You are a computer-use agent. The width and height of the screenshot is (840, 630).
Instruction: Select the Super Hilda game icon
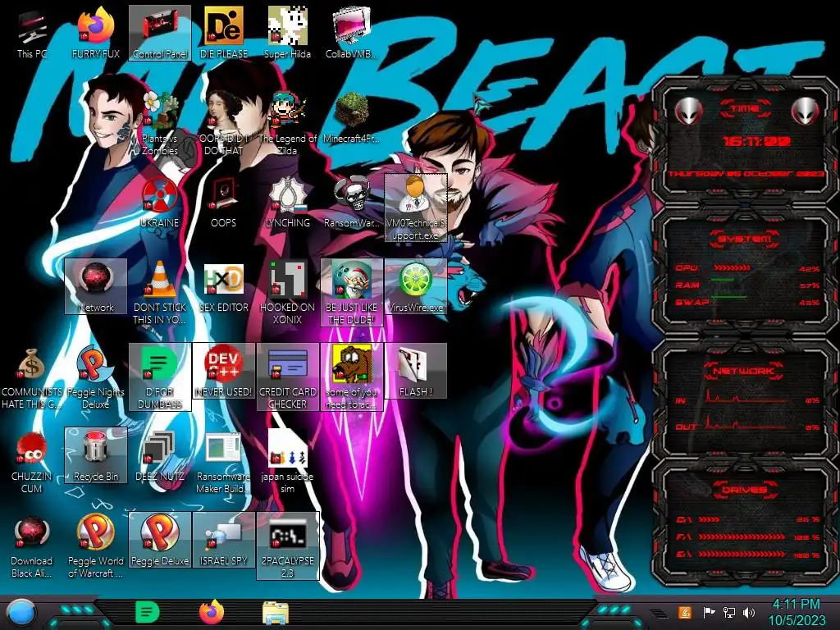(x=287, y=33)
